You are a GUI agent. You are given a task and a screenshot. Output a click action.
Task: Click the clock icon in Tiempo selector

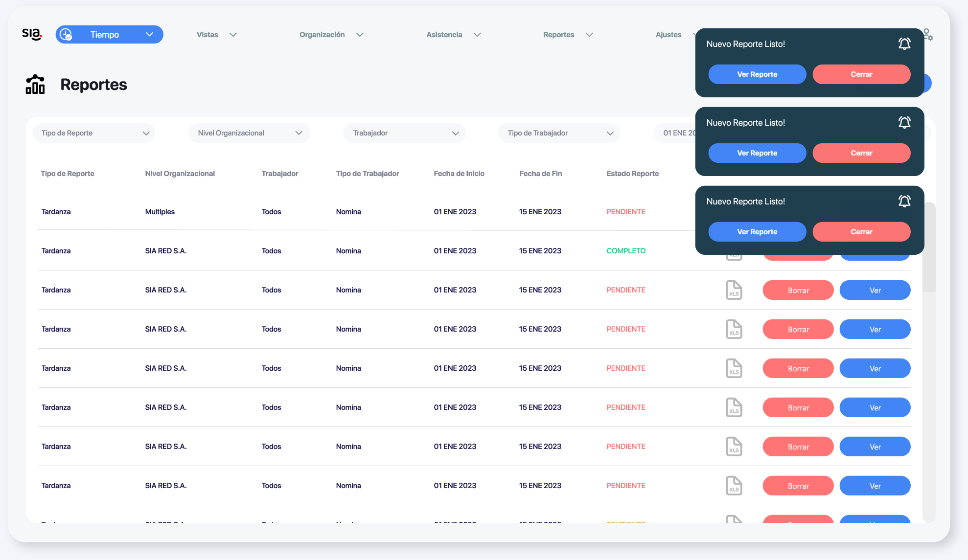point(66,35)
